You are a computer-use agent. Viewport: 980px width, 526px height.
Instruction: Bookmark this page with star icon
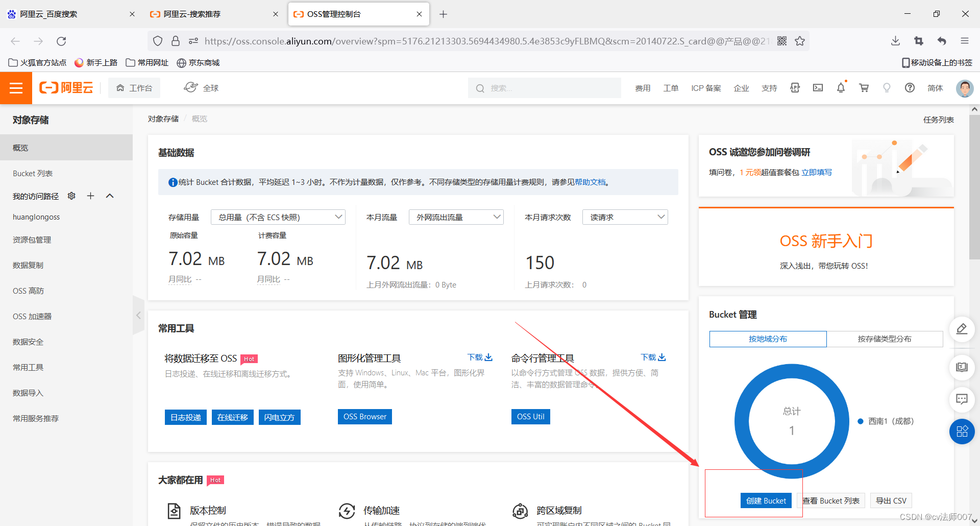[800, 41]
